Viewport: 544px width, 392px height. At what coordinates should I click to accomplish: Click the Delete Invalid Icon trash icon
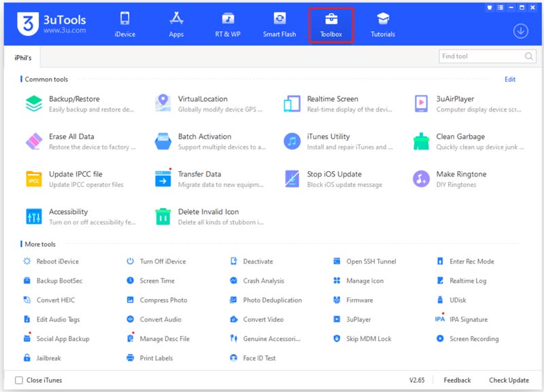click(163, 217)
